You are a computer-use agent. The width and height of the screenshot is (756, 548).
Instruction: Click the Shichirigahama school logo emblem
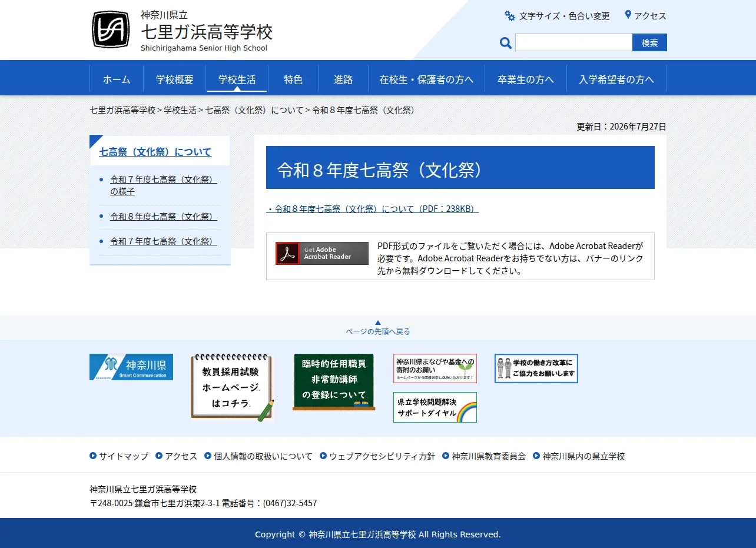[111, 29]
